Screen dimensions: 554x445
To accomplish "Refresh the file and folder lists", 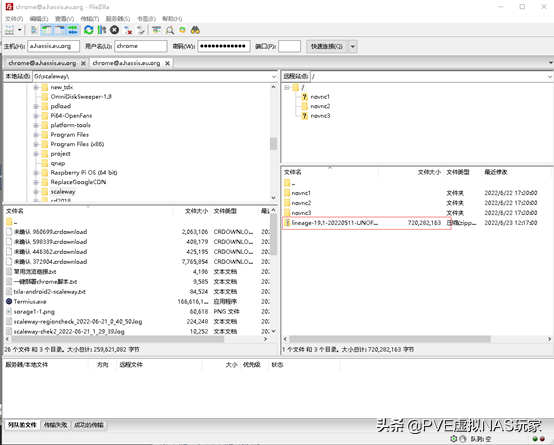I will click(x=89, y=30).
